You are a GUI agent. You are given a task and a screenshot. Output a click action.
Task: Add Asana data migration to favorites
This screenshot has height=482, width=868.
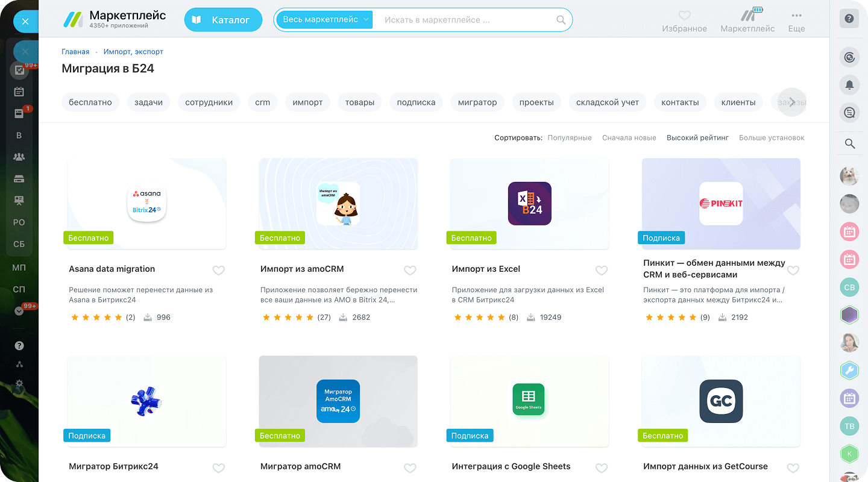click(x=219, y=271)
